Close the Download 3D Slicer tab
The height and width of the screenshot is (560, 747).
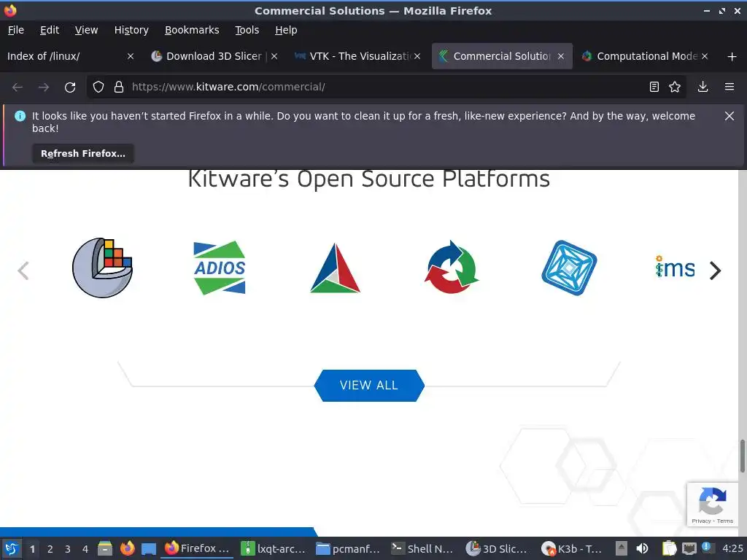(x=274, y=56)
